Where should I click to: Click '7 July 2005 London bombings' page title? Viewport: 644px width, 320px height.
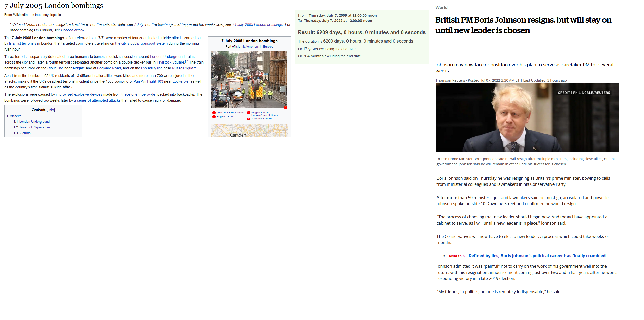click(x=54, y=5)
